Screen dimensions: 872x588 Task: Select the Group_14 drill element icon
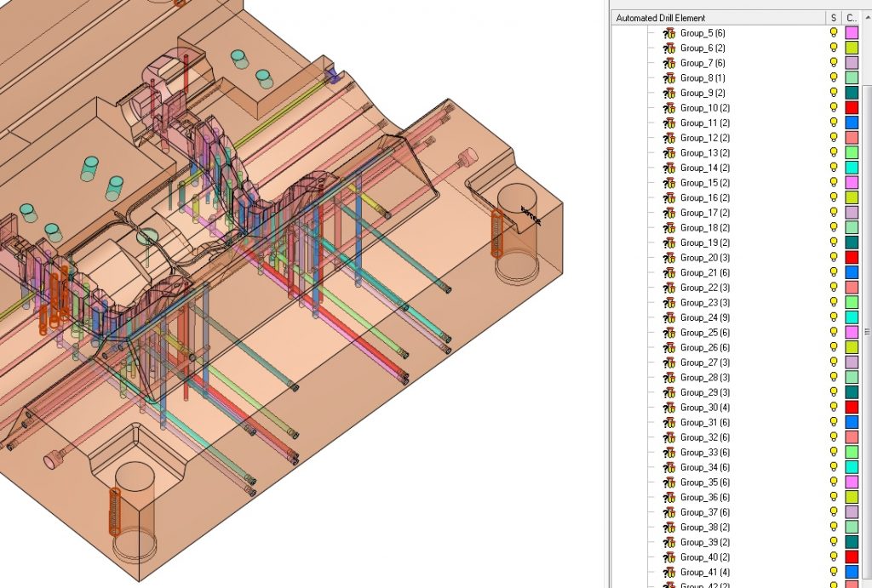[669, 168]
